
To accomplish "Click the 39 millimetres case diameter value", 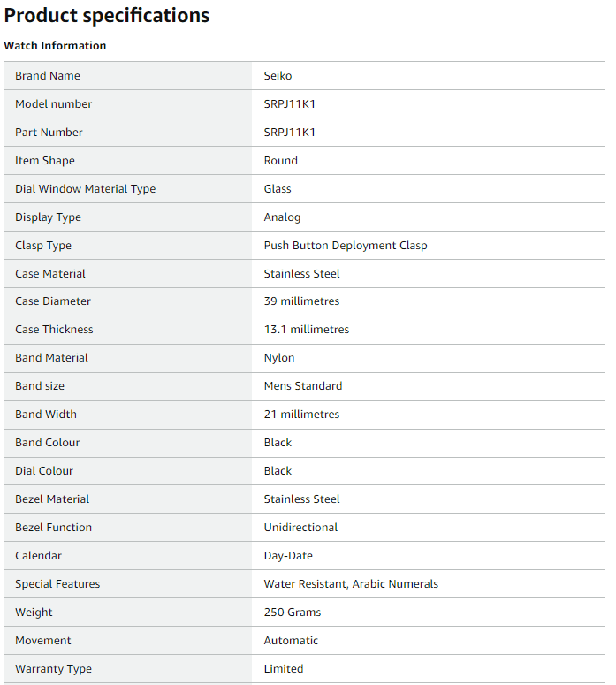I will [x=301, y=301].
